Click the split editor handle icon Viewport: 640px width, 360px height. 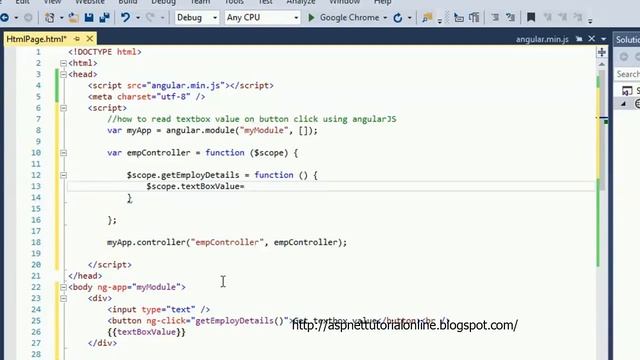click(602, 52)
